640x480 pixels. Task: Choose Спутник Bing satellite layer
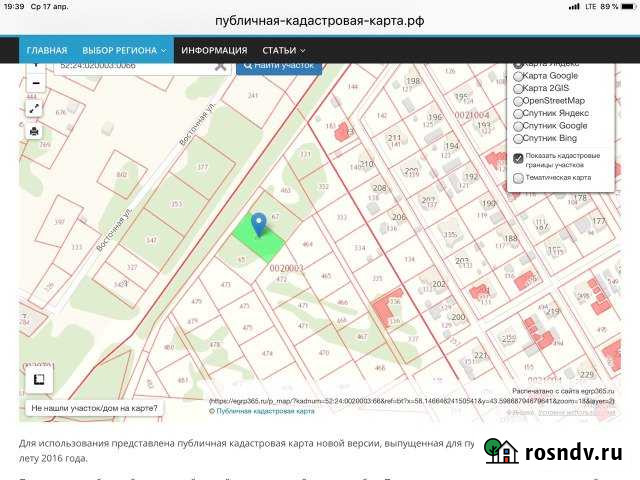518,138
